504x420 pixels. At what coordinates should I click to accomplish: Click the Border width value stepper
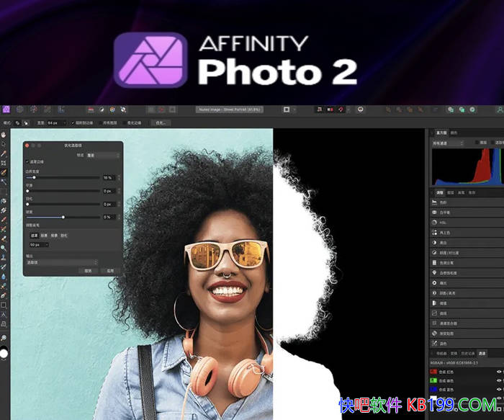(120, 177)
